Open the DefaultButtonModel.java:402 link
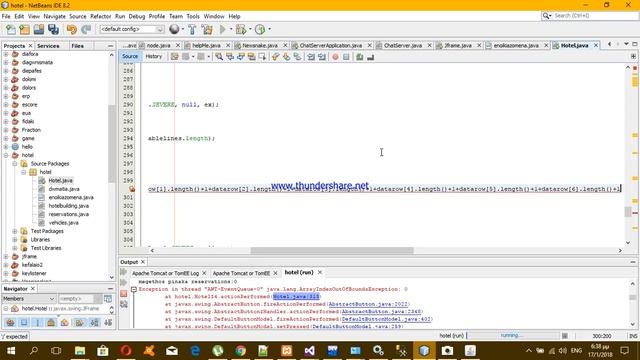The width and height of the screenshot is (640, 360). tap(386, 319)
